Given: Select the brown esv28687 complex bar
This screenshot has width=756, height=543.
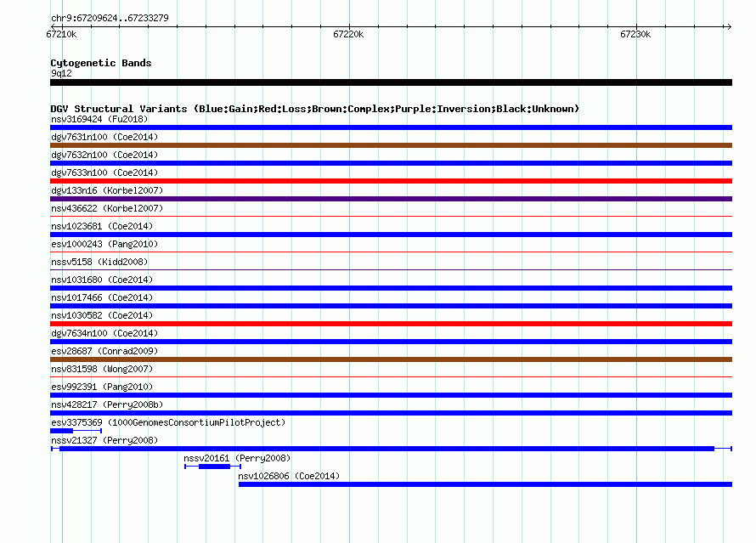Looking at the screenshot, I should tap(391, 359).
